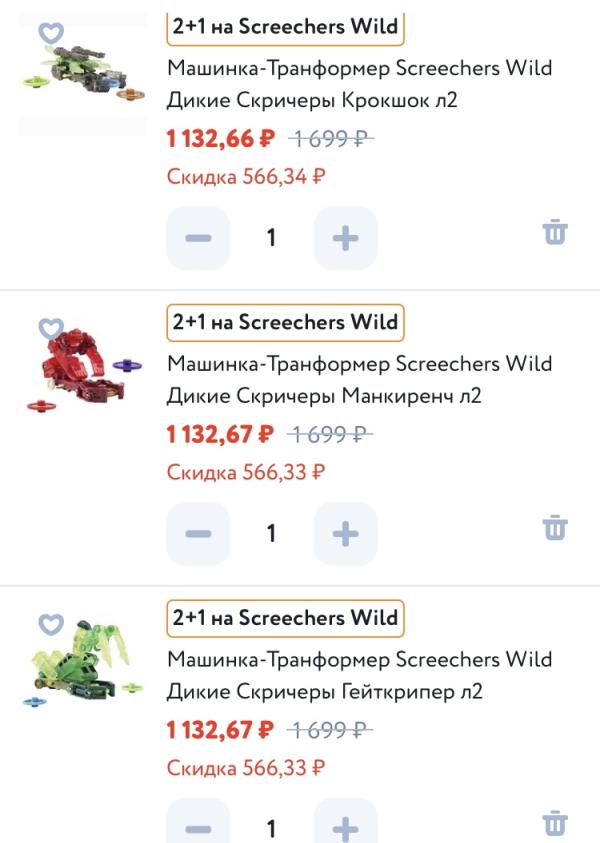Open the Крокшок product title link

pos(359,85)
